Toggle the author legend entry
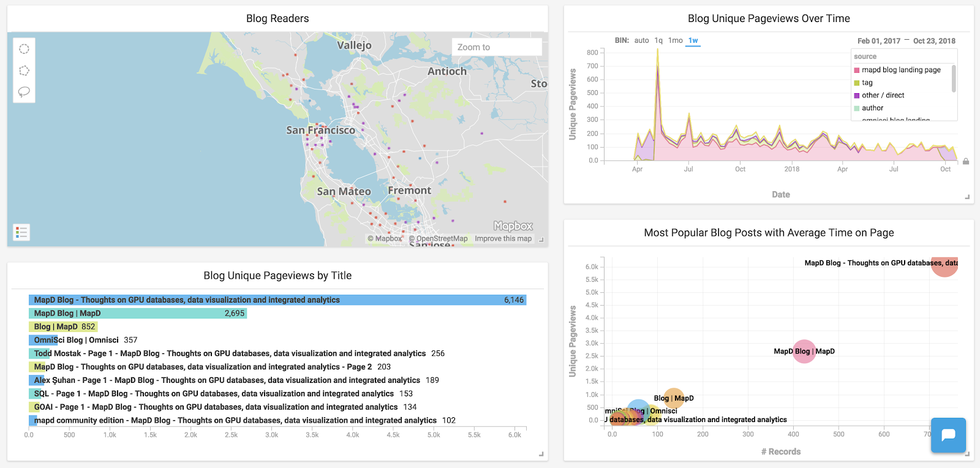The image size is (980, 468). tap(872, 108)
